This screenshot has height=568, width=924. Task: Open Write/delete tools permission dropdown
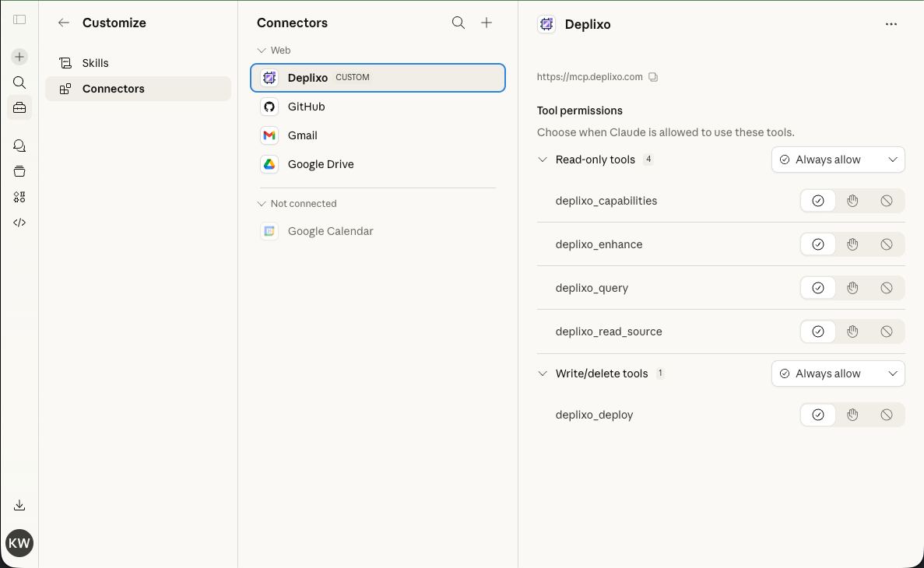[838, 373]
